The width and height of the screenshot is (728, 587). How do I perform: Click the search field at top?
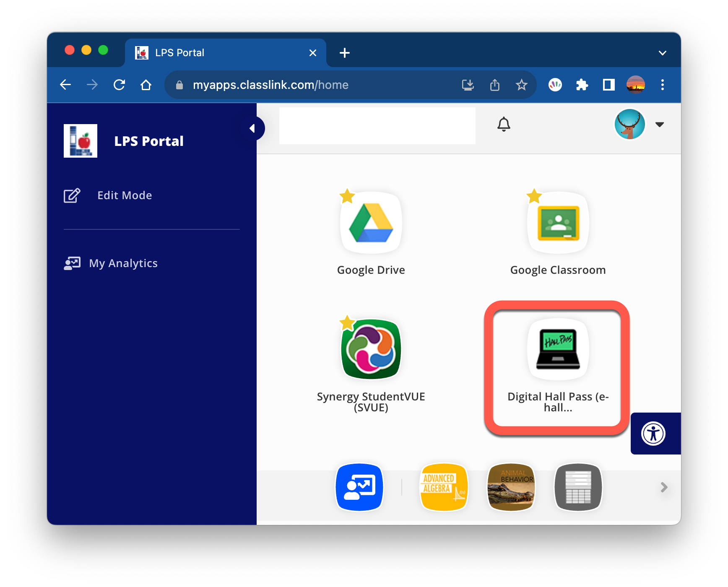point(377,126)
